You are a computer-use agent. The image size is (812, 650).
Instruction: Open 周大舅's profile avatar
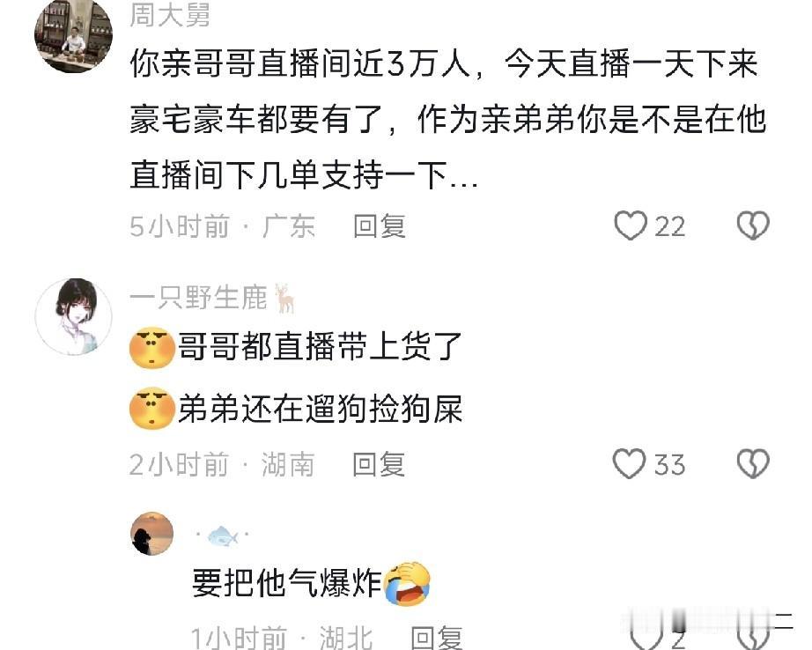coord(73,35)
